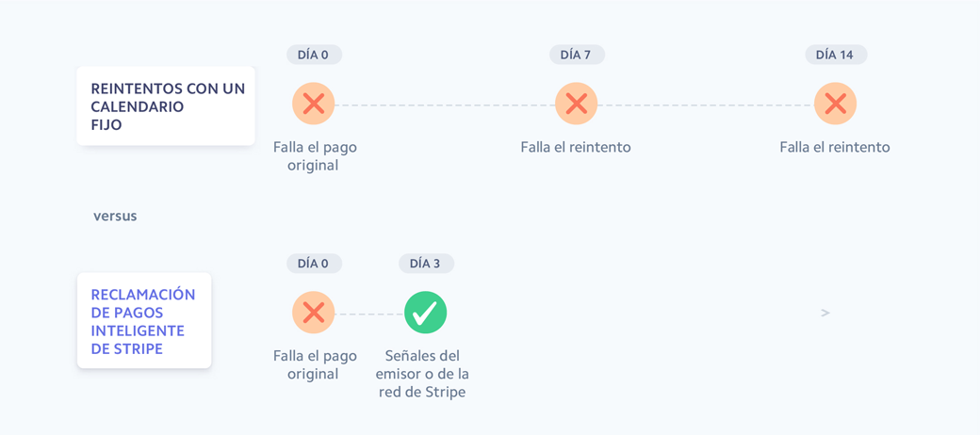
Task: Click the failed retry X icon at Día 14
Action: 835,104
